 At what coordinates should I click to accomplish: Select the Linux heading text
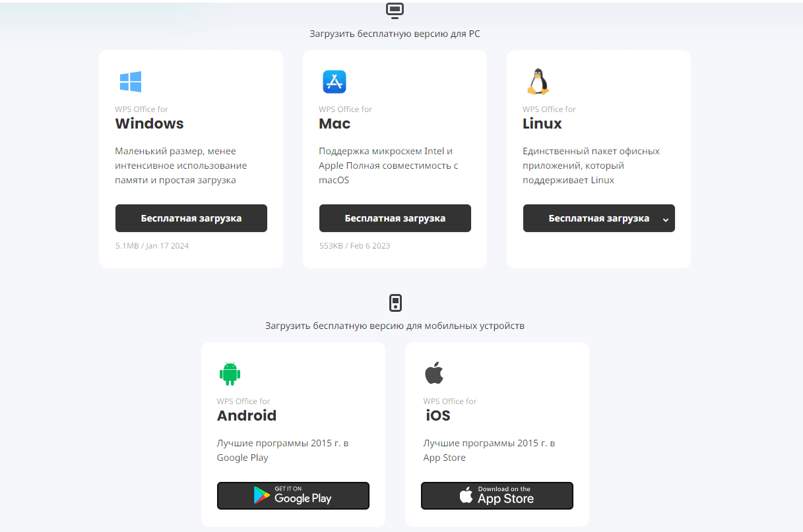coord(542,124)
